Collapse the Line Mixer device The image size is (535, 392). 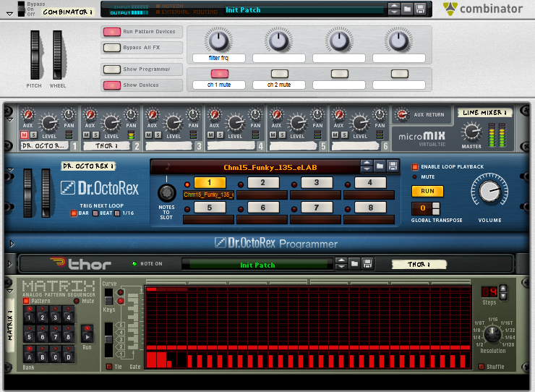tap(10, 120)
